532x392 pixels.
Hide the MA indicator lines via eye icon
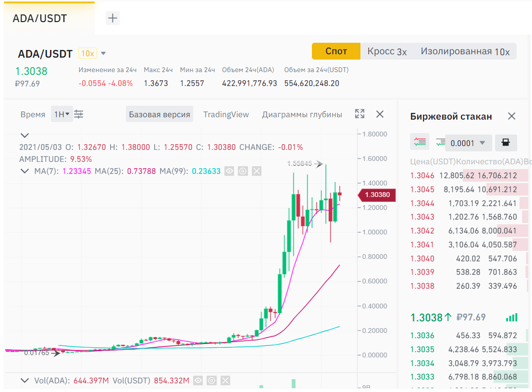(229, 171)
